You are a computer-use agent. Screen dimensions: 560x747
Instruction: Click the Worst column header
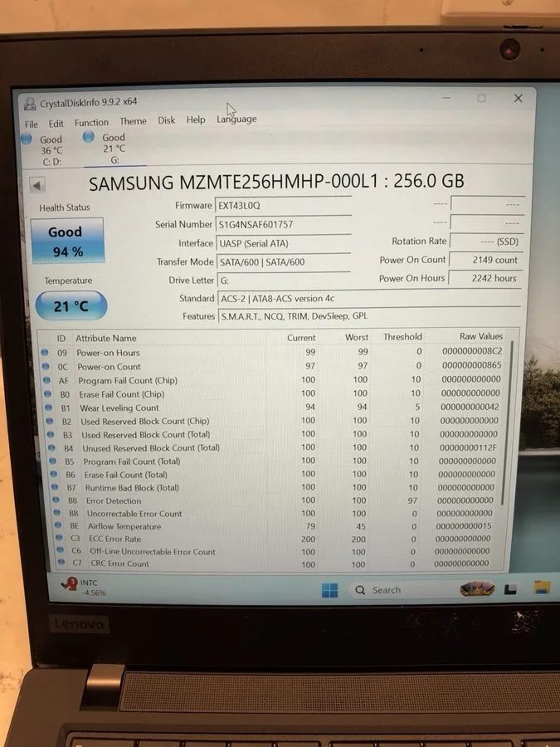[357, 337]
